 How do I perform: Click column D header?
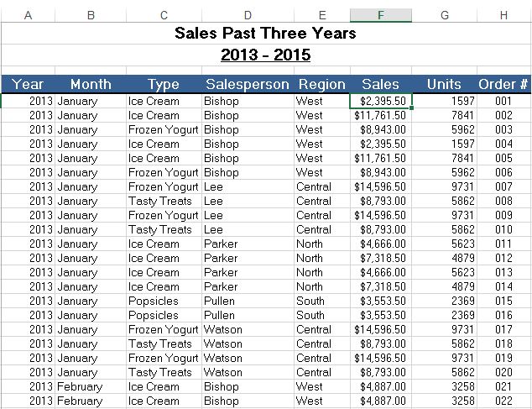pyautogui.click(x=248, y=15)
